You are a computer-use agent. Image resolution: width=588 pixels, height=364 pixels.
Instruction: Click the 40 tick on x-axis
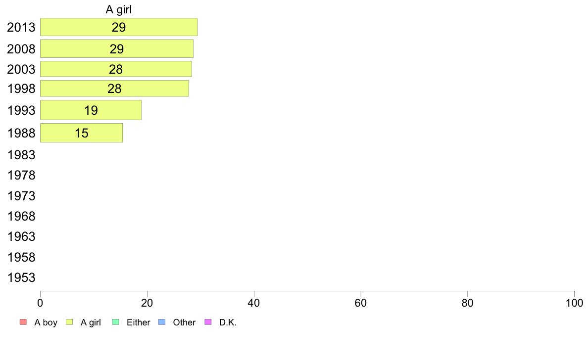click(x=254, y=303)
